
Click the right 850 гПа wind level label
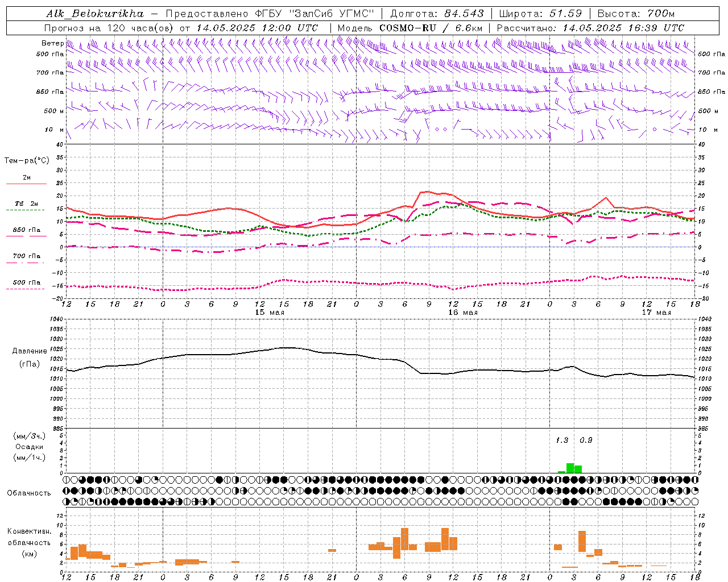pyautogui.click(x=712, y=92)
